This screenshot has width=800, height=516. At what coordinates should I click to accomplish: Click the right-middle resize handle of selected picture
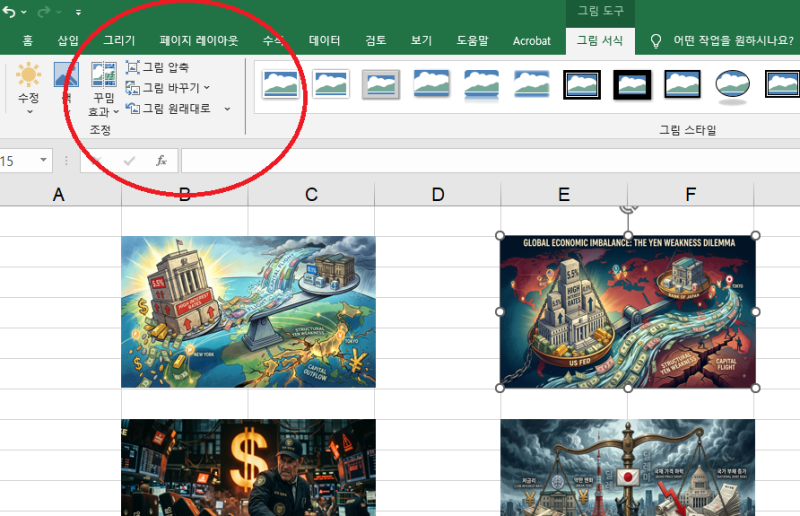tap(756, 312)
